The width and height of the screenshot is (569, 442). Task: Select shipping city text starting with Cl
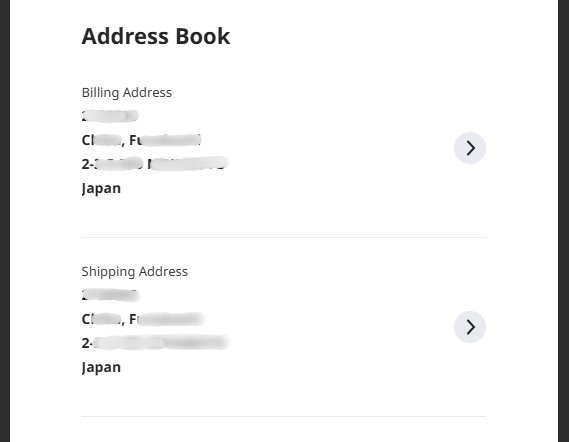pyautogui.click(x=103, y=319)
